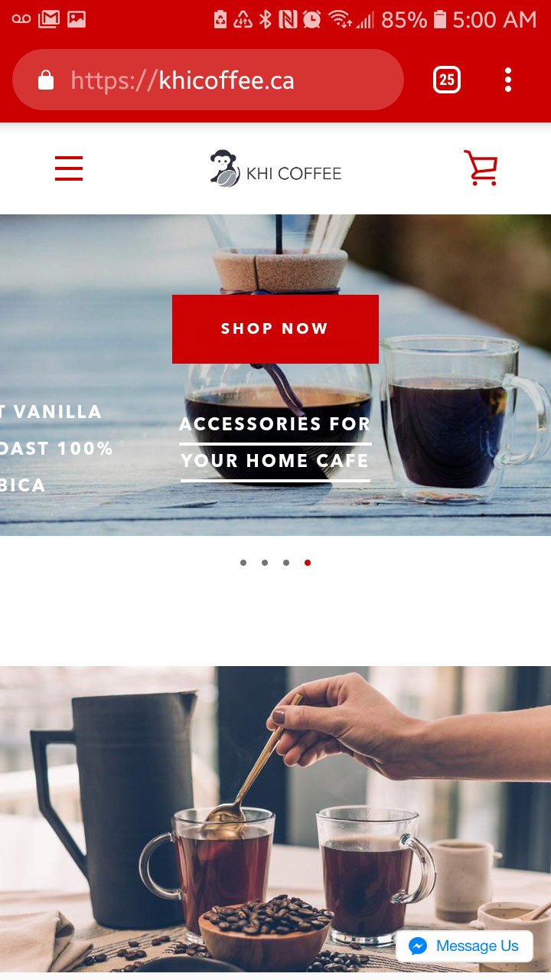Tap the Messenger icon in Message Us
This screenshot has width=551, height=980.
418,946
